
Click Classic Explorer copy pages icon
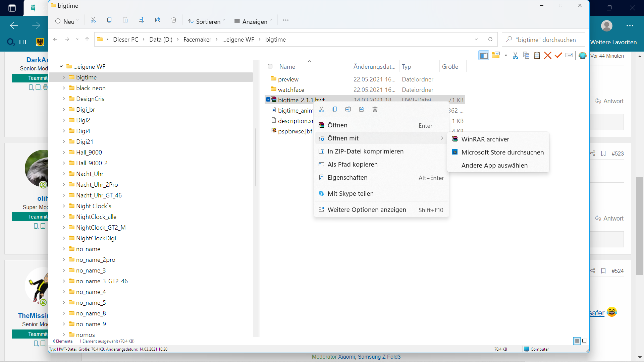click(x=526, y=55)
